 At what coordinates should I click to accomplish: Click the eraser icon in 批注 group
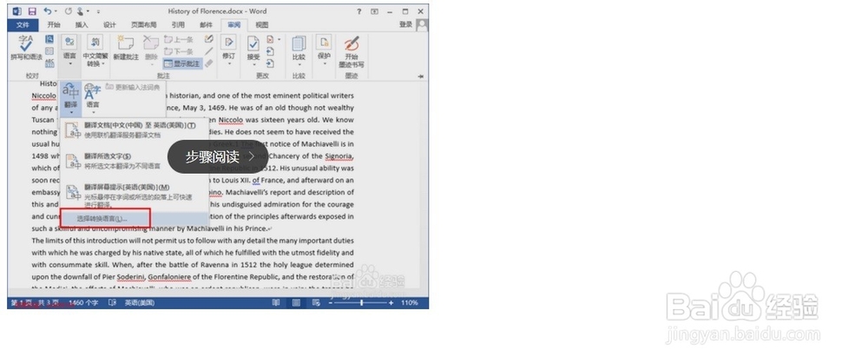(208, 63)
